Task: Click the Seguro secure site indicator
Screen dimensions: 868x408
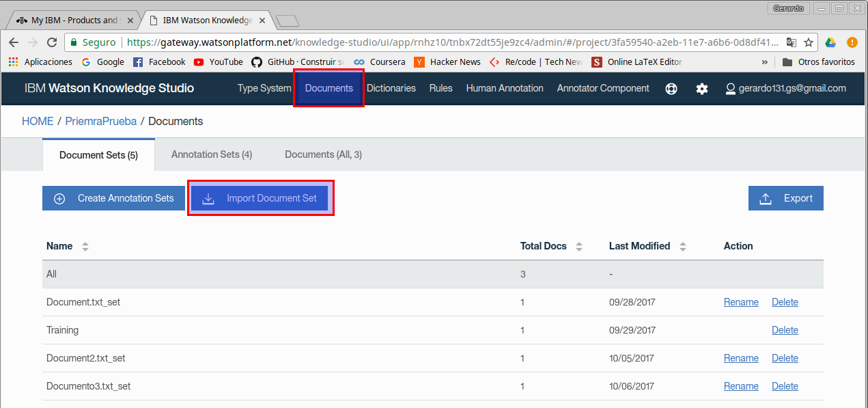Action: click(93, 42)
